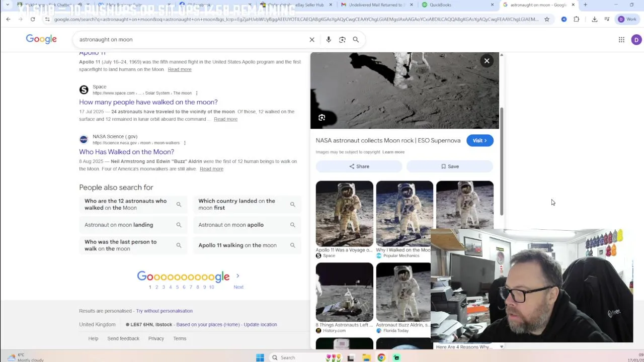
Task: Click the magnifier search submit icon
Action: point(356,40)
